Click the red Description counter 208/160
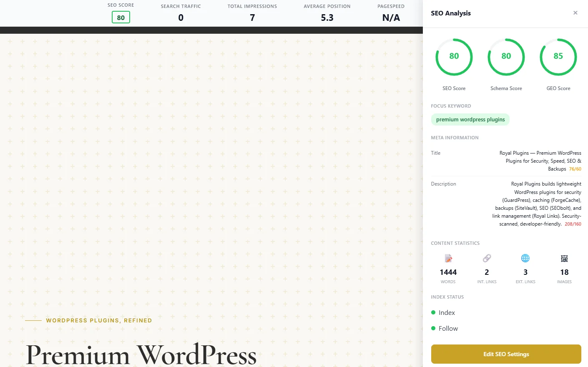The width and height of the screenshot is (588, 367). pyautogui.click(x=573, y=224)
